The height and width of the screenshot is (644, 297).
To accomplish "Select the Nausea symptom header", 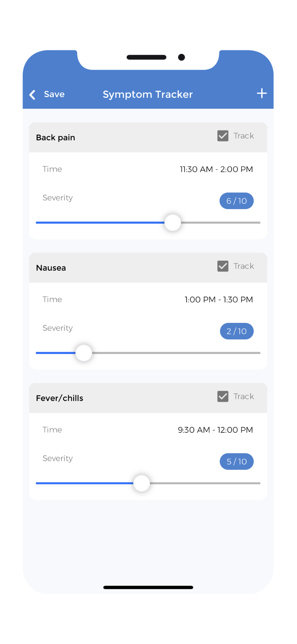I will point(51,268).
